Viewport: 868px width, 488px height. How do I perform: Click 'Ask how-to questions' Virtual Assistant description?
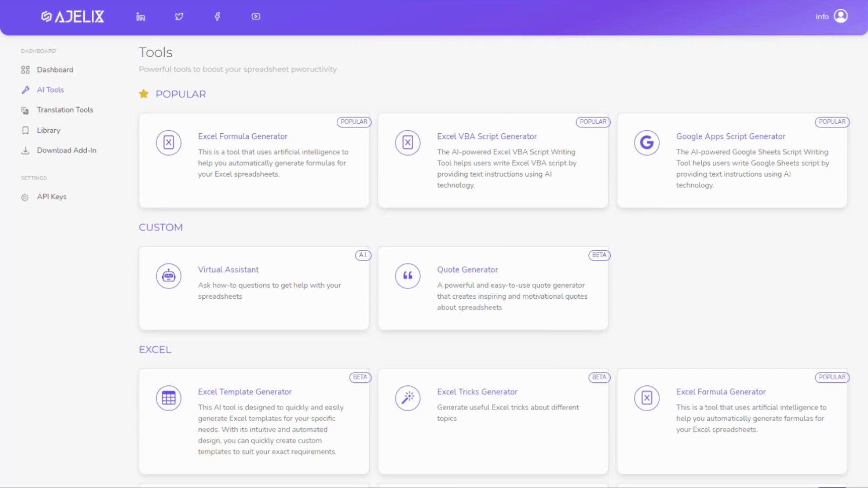(x=269, y=291)
